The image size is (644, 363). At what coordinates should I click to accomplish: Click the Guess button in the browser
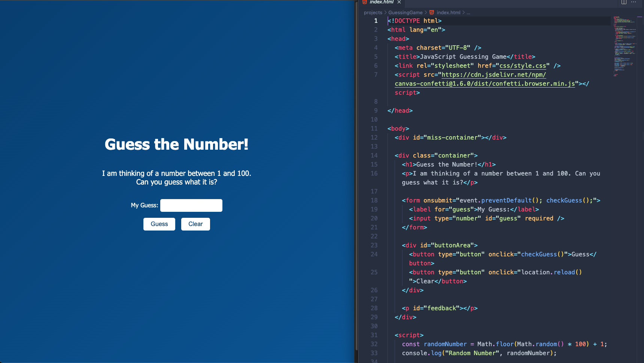(x=159, y=224)
